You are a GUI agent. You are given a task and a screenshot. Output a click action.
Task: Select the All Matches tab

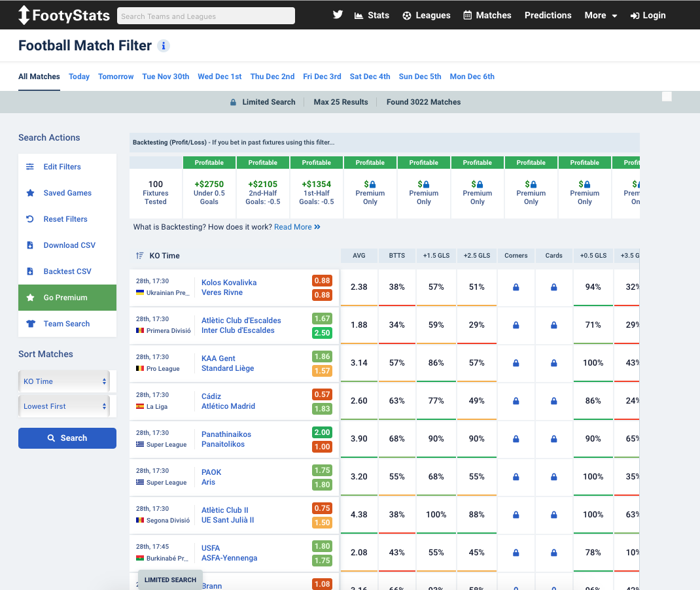tap(39, 77)
